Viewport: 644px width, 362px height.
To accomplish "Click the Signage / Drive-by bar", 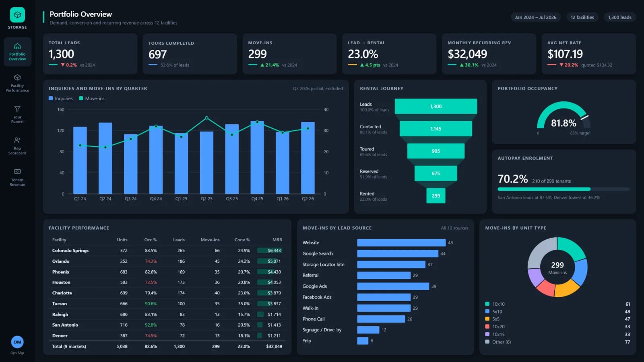I will (x=368, y=330).
